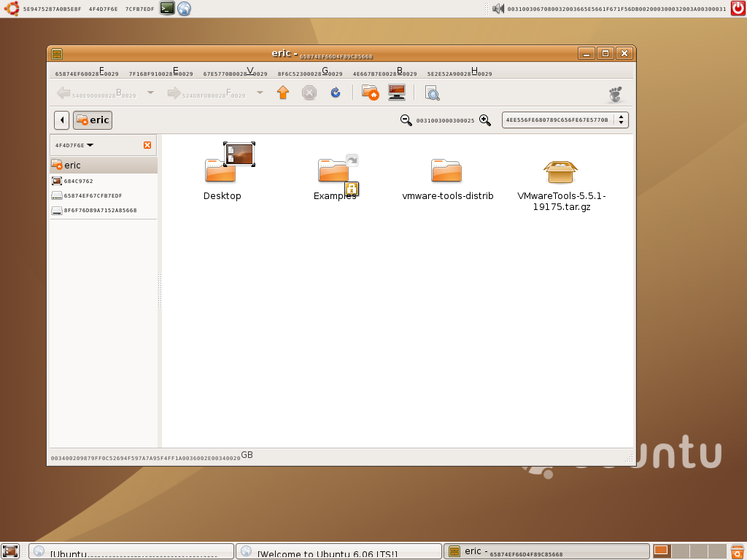
Task: Open the second menu marked (E)
Action: click(161, 72)
